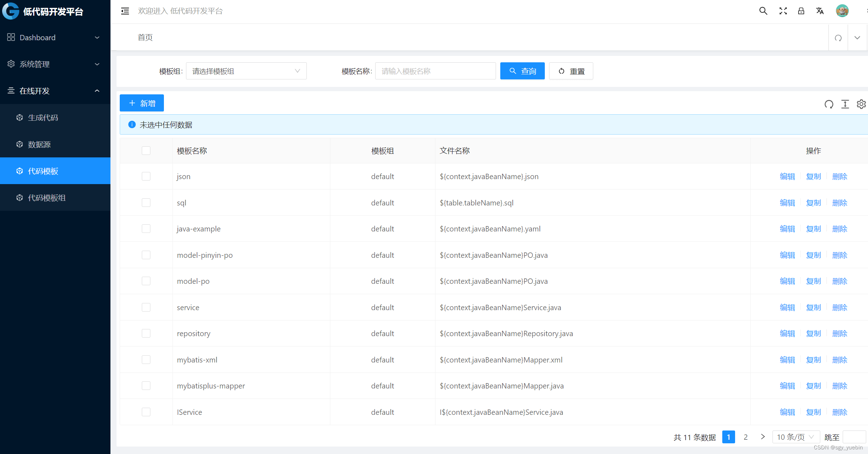Open table column settings gear icon
The image size is (868, 454).
[861, 104]
